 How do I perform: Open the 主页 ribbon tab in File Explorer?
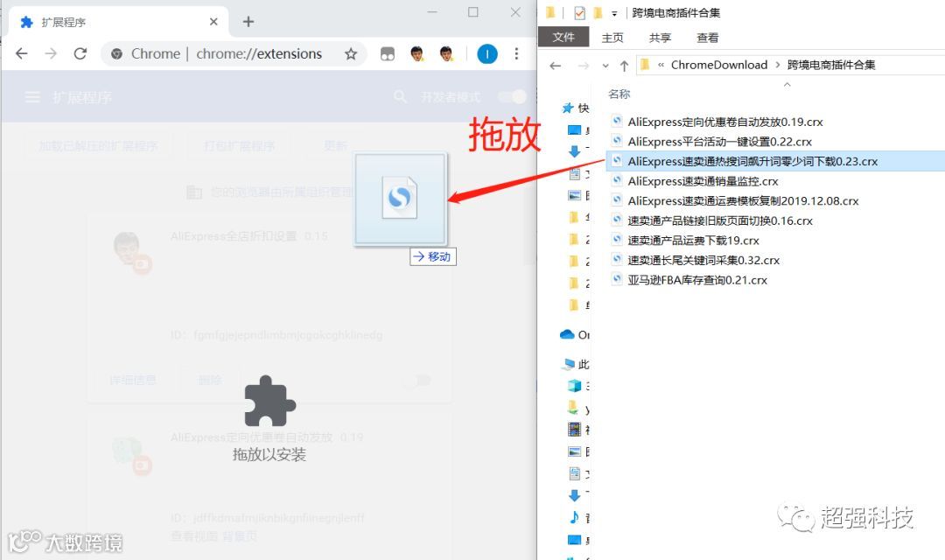click(x=612, y=38)
